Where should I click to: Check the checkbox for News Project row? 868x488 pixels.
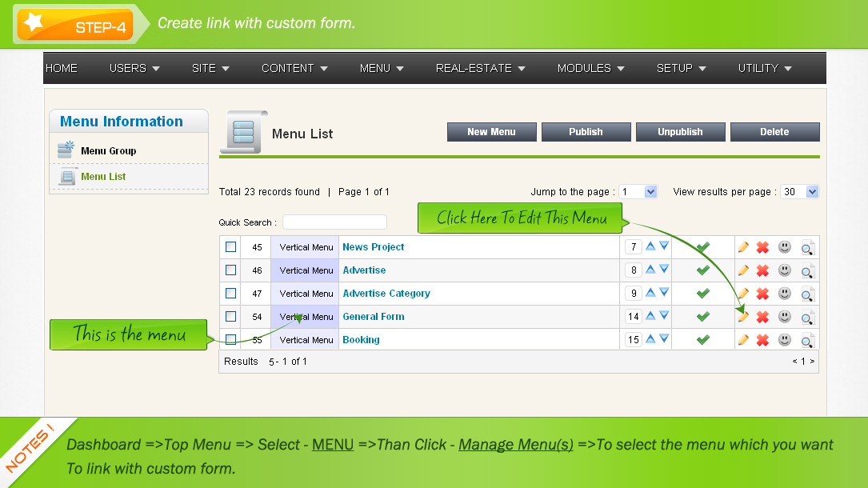coord(230,247)
